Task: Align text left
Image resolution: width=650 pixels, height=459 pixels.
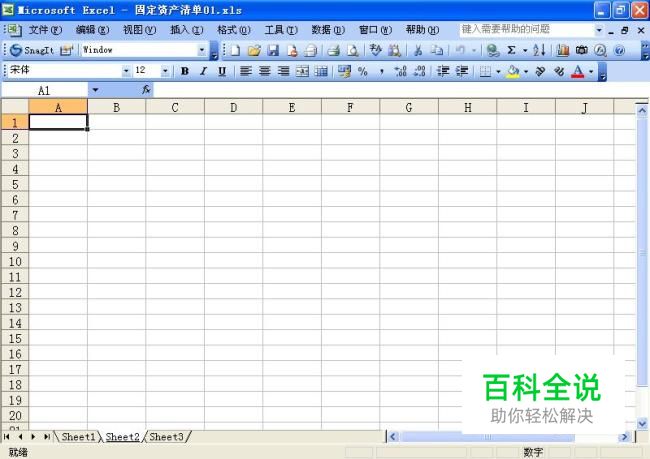Action: point(246,71)
